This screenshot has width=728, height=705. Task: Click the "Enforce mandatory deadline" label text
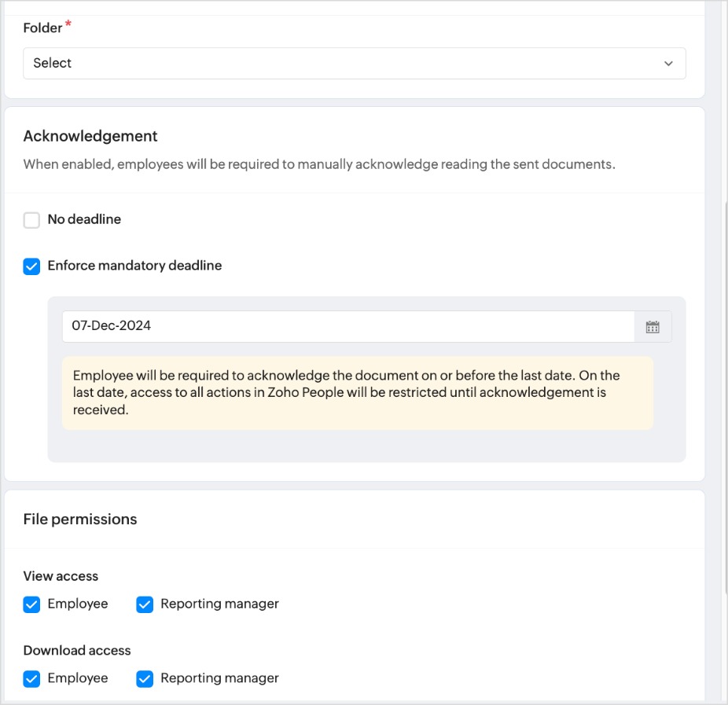point(134,266)
